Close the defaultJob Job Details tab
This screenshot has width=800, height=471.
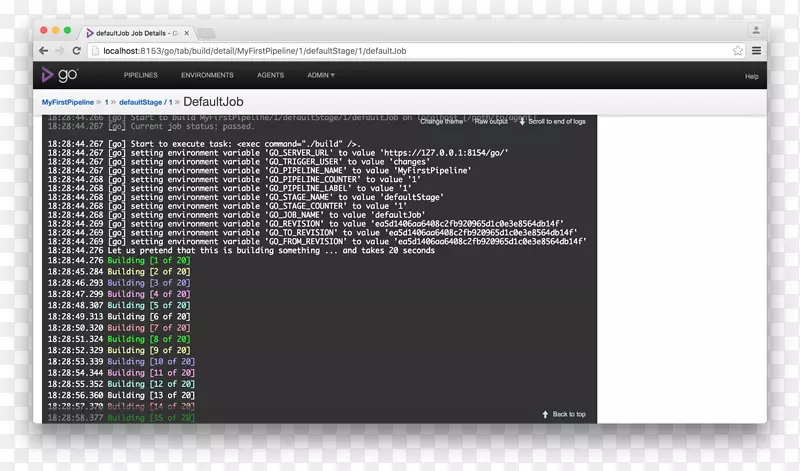186,33
